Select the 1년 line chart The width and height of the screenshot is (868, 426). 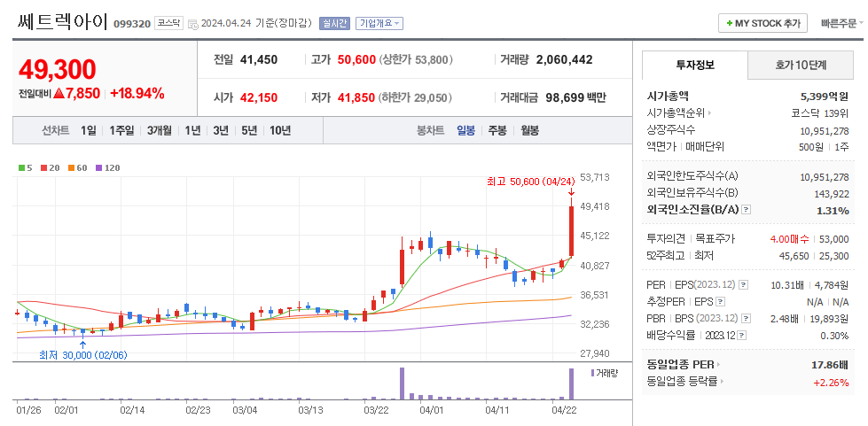192,131
